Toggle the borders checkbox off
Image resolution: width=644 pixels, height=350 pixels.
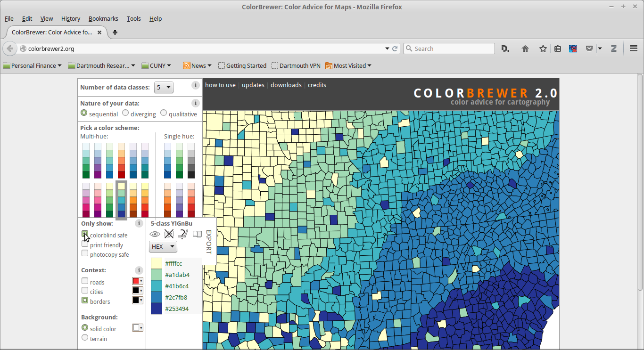[85, 301]
